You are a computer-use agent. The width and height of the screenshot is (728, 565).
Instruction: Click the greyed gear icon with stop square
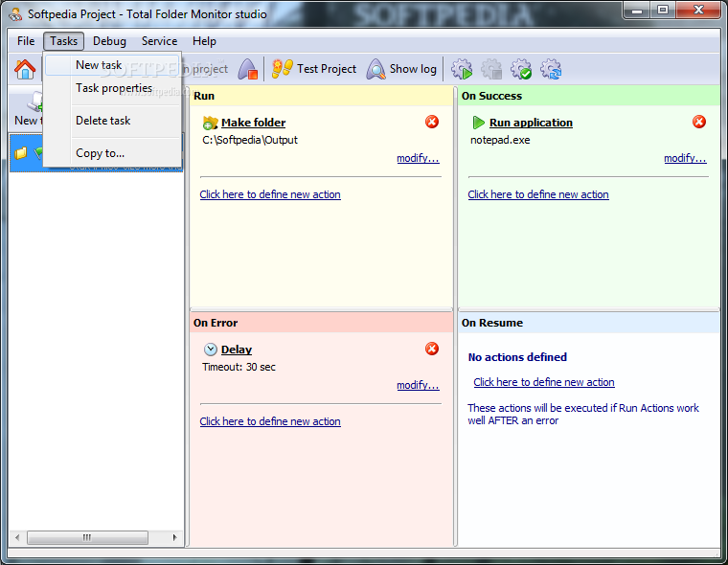[x=491, y=69]
